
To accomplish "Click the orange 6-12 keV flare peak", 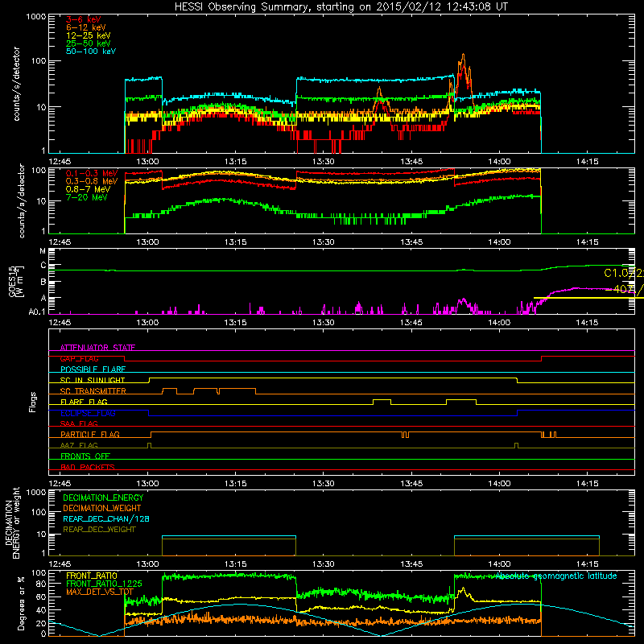I will (464, 55).
